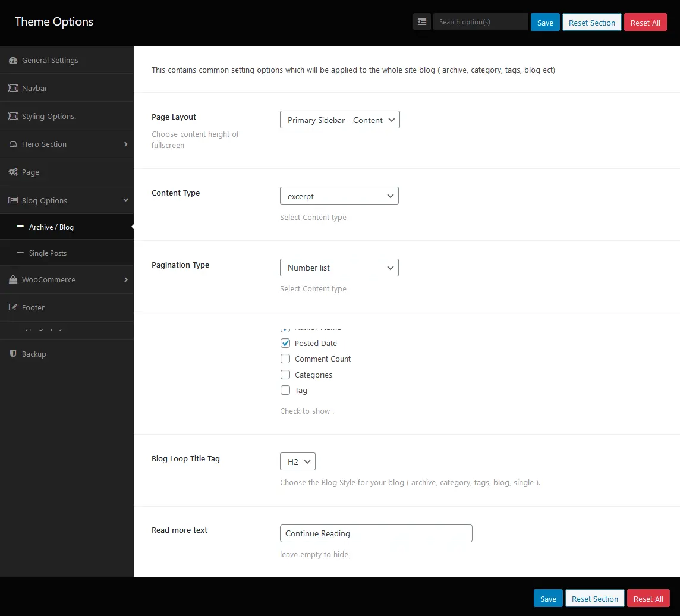
Task: Click the bottom Save button
Action: pos(548,599)
